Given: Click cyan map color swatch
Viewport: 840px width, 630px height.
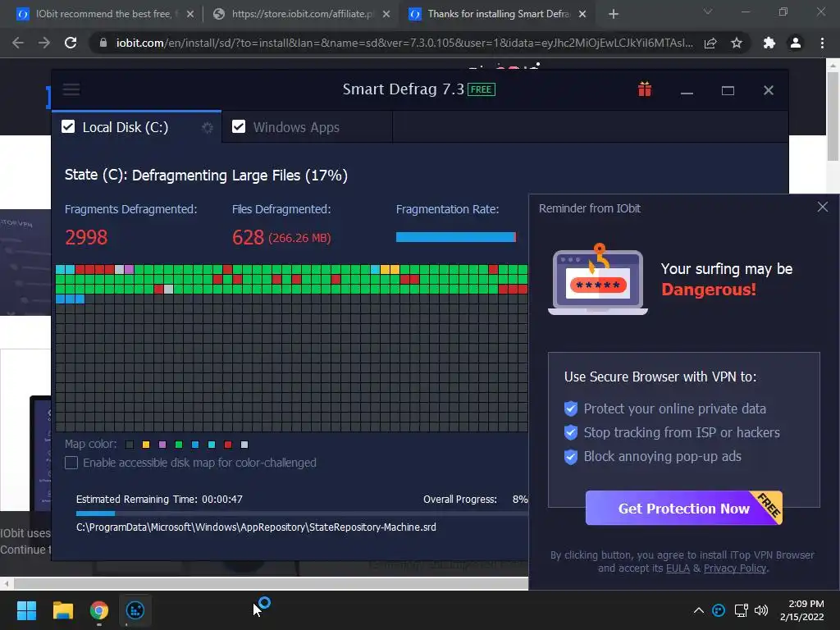Looking at the screenshot, I should tap(212, 445).
